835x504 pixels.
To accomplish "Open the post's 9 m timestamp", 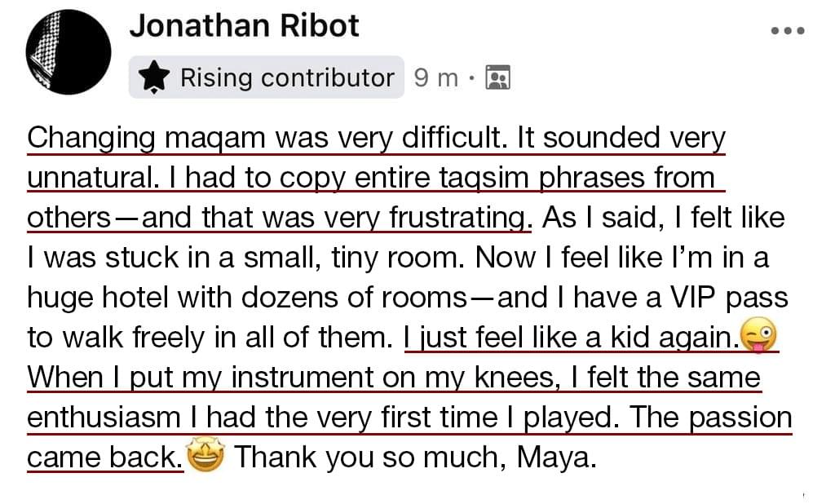I will [x=435, y=77].
